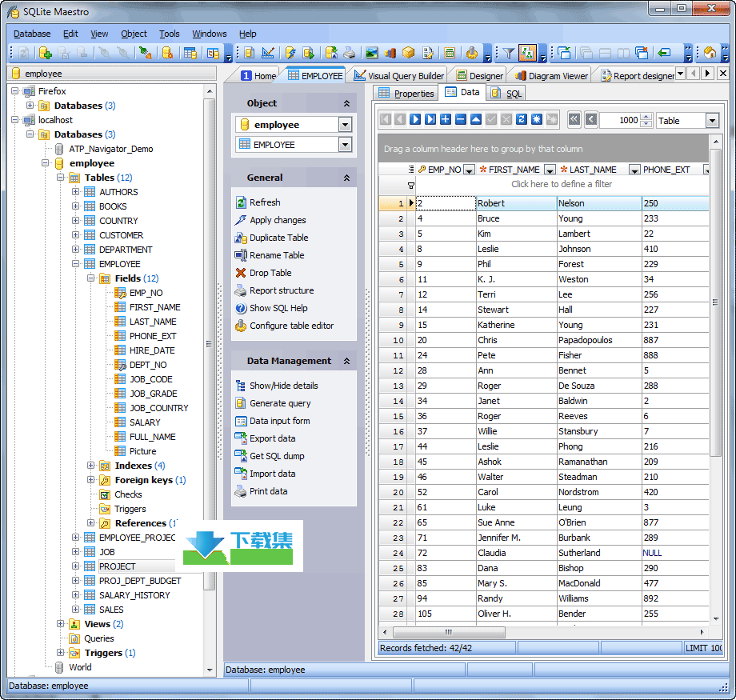This screenshot has height=700, width=736.
Task: Open the Windows menu
Action: 210,34
